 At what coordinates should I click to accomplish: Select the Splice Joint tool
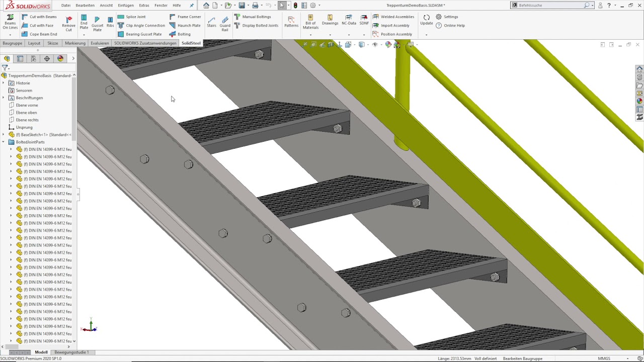(x=131, y=17)
